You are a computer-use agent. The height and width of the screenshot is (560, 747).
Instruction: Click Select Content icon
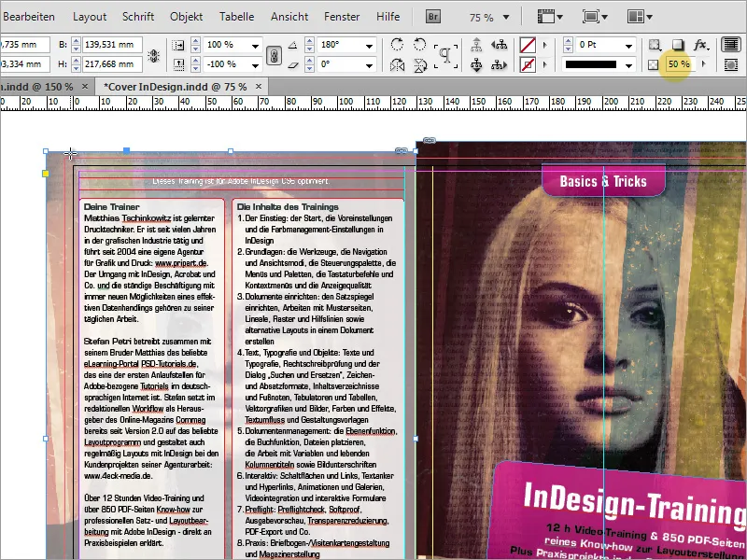tap(476, 64)
